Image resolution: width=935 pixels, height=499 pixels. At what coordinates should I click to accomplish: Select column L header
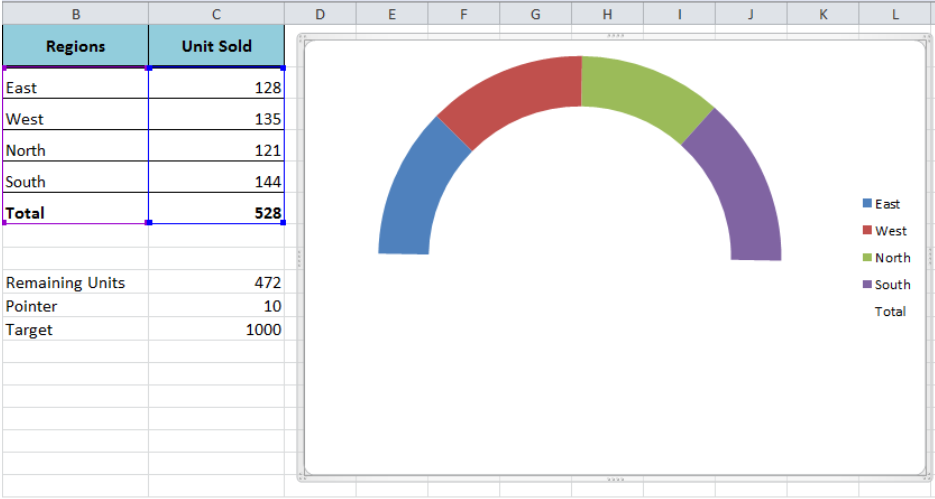click(896, 14)
